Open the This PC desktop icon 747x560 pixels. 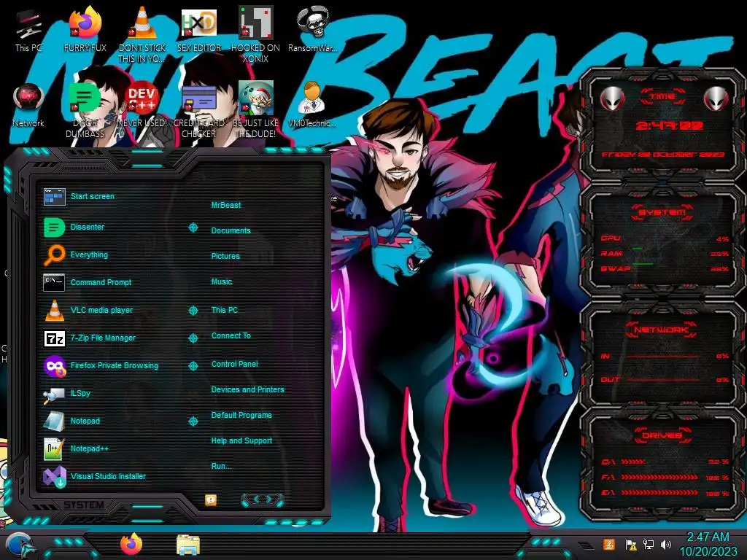point(28,29)
